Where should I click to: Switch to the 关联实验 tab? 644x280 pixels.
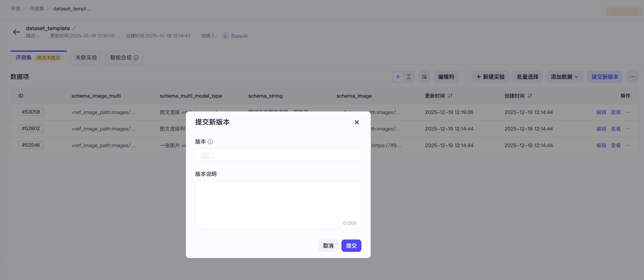(x=86, y=58)
